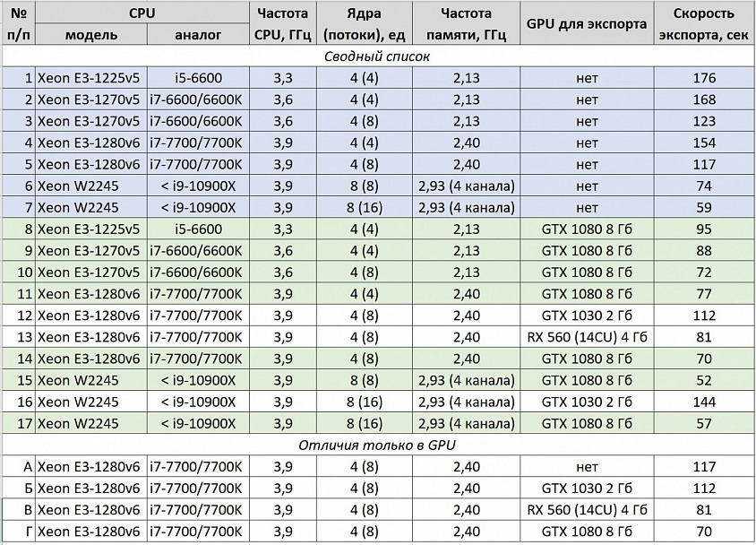756x545 pixels.
Task: Select cores '8 (16)' in row 16
Action: [365, 402]
